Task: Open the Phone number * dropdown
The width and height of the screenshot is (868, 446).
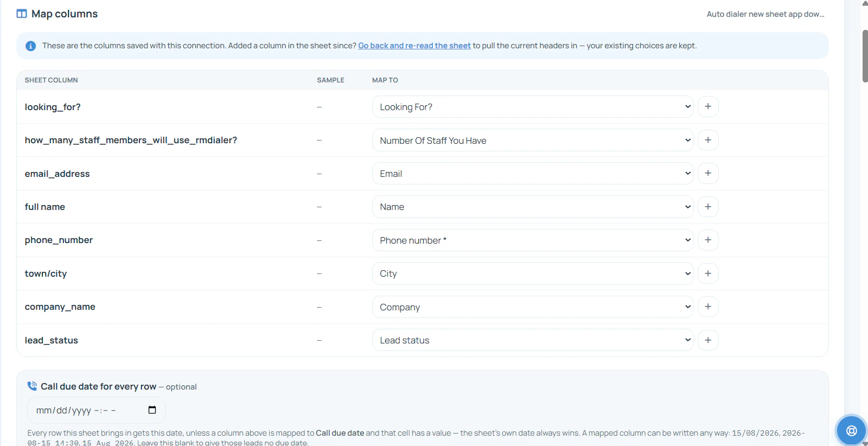Action: (x=533, y=240)
